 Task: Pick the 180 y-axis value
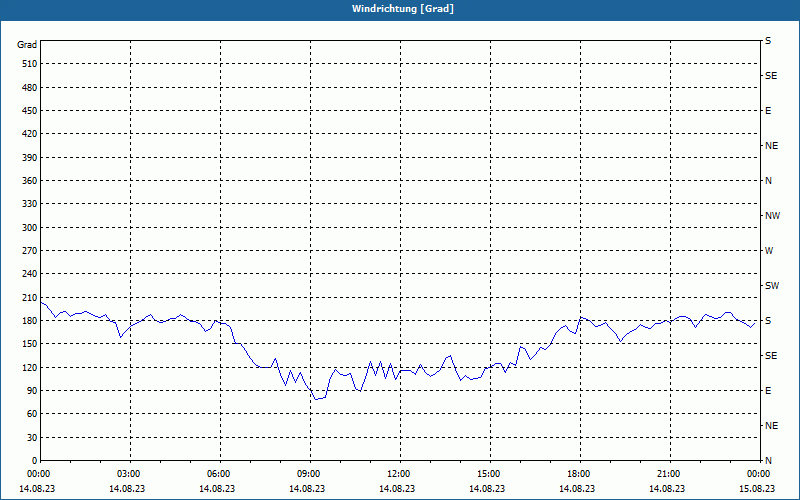click(30, 321)
